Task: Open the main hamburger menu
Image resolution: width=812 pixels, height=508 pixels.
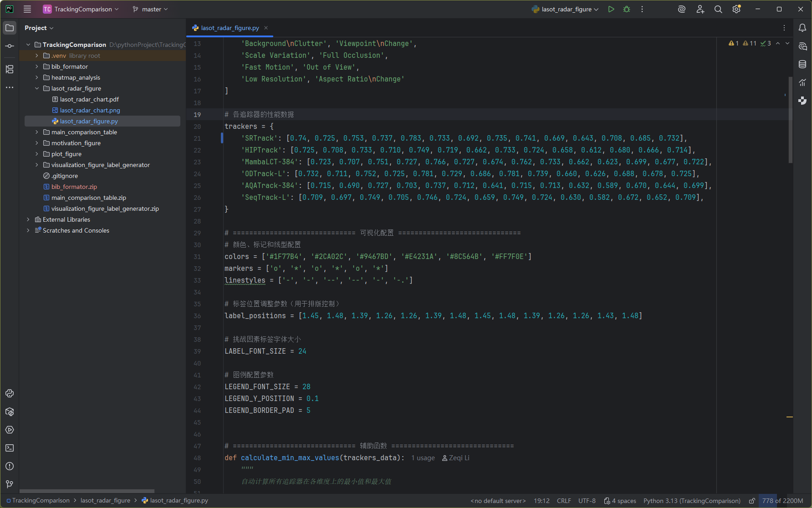Action: tap(27, 9)
